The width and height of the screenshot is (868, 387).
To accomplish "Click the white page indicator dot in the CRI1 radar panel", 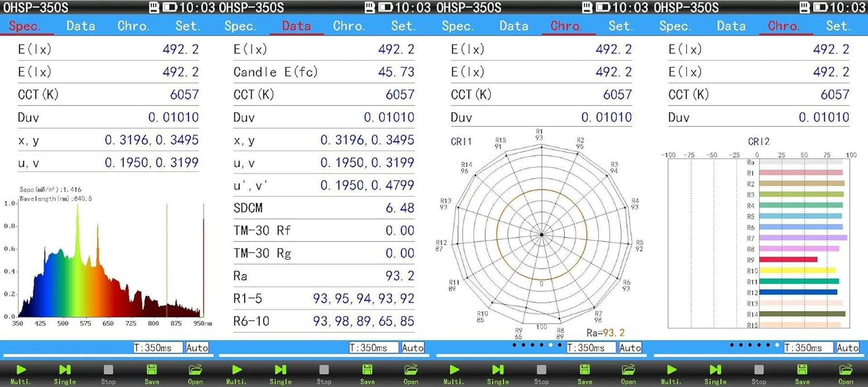I will pyautogui.click(x=550, y=345).
